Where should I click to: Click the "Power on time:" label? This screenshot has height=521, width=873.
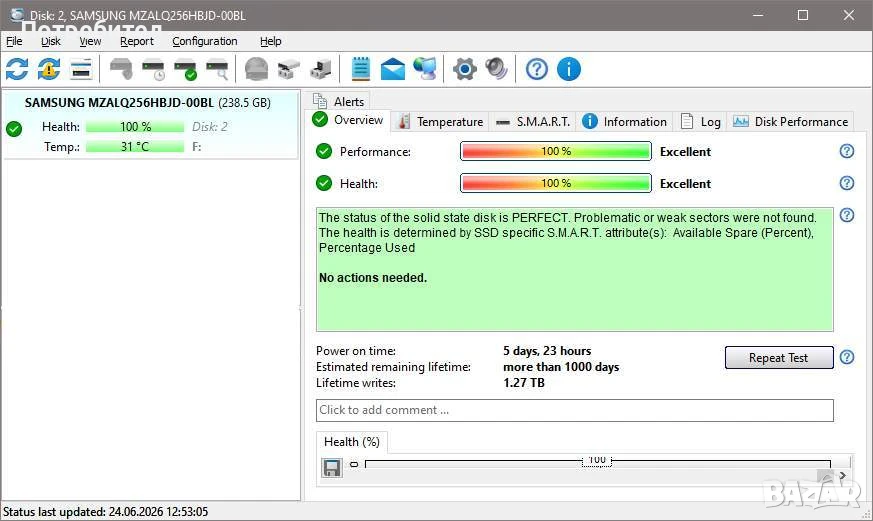pos(356,351)
